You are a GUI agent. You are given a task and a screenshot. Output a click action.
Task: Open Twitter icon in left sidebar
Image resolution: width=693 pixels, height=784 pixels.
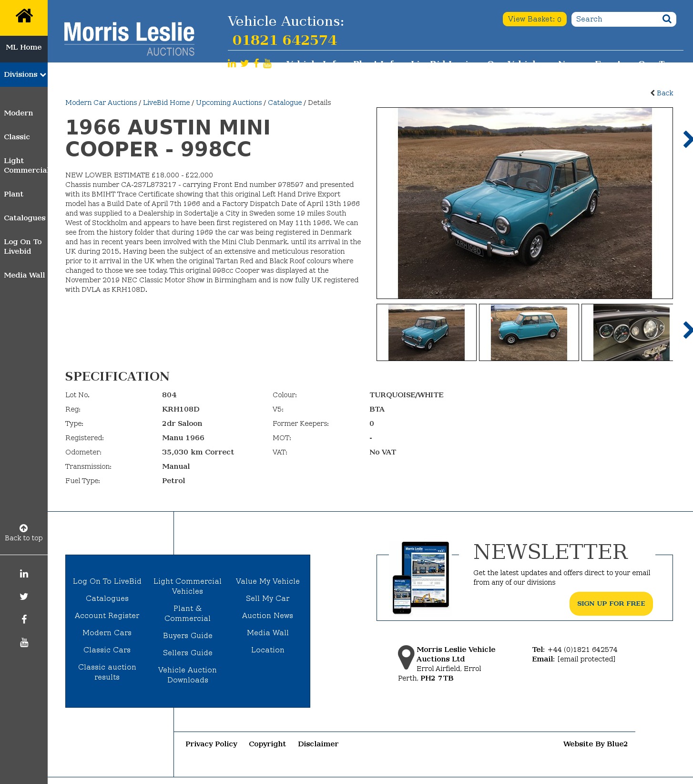24,597
